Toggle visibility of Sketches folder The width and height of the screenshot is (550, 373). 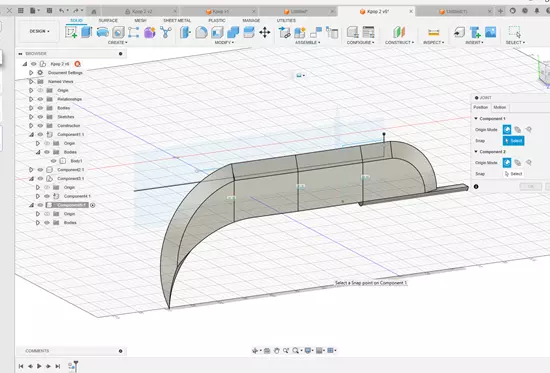(x=40, y=117)
